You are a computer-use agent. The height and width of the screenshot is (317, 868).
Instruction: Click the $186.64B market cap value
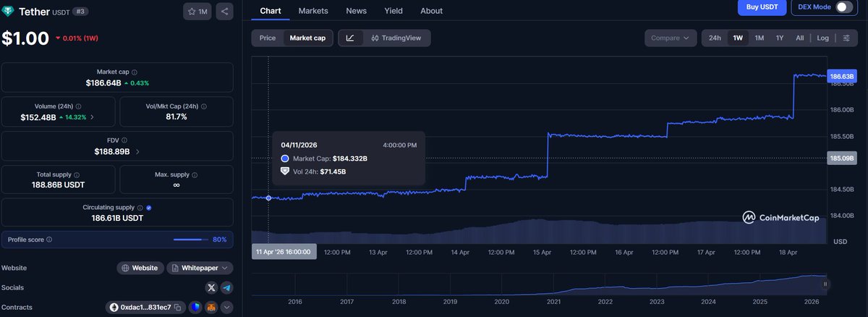[x=103, y=83]
